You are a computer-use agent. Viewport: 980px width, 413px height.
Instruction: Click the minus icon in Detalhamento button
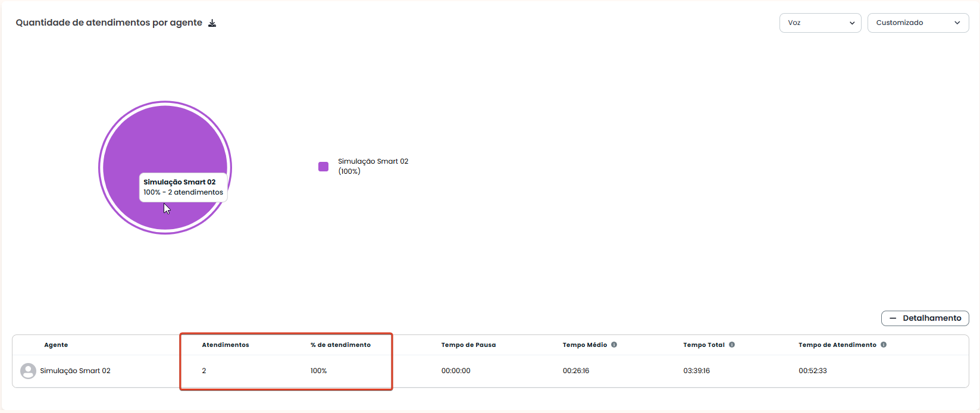pyautogui.click(x=893, y=318)
